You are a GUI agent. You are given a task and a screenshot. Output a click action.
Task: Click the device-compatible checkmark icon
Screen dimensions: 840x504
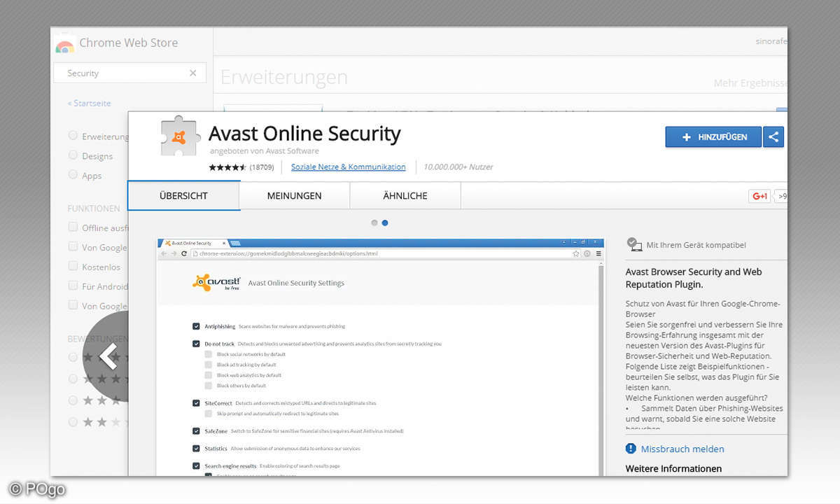pyautogui.click(x=634, y=244)
